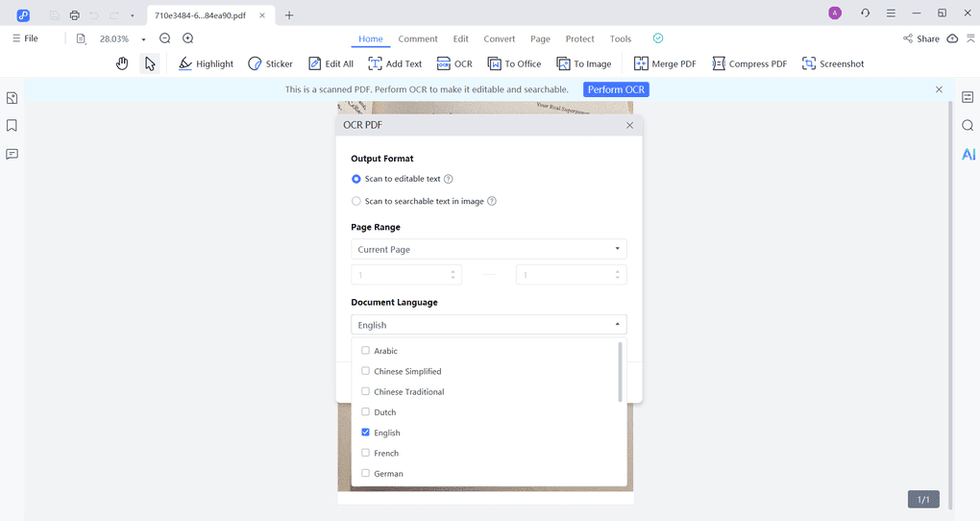Zoom out with the minus magnifier
The width and height of the screenshot is (980, 521).
point(165,38)
